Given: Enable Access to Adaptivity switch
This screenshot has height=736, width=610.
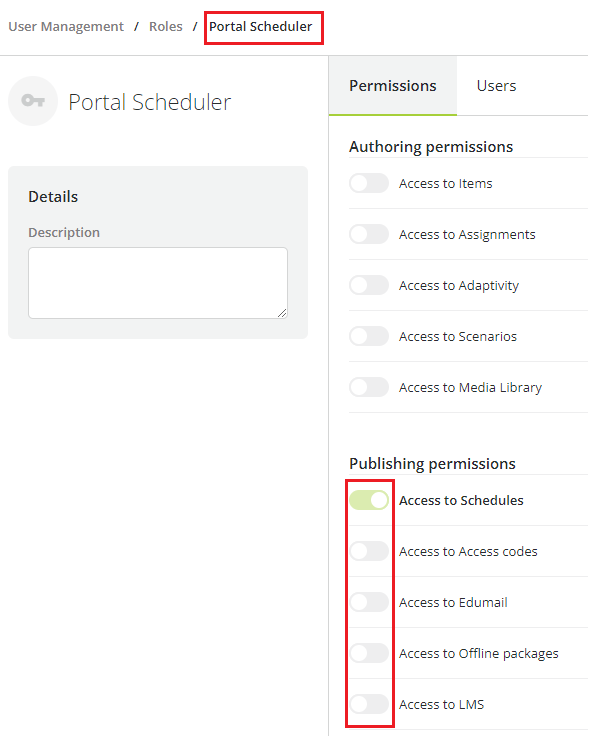Looking at the screenshot, I should (x=369, y=285).
